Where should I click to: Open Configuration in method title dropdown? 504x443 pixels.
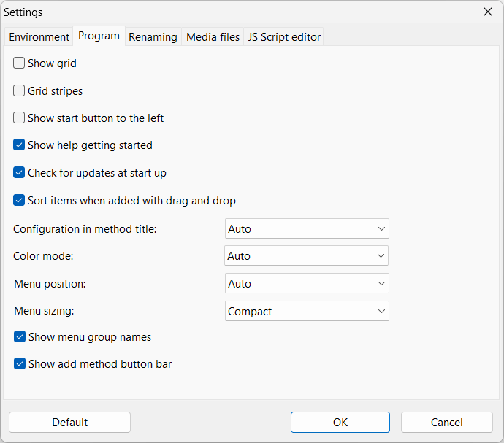[x=307, y=229]
